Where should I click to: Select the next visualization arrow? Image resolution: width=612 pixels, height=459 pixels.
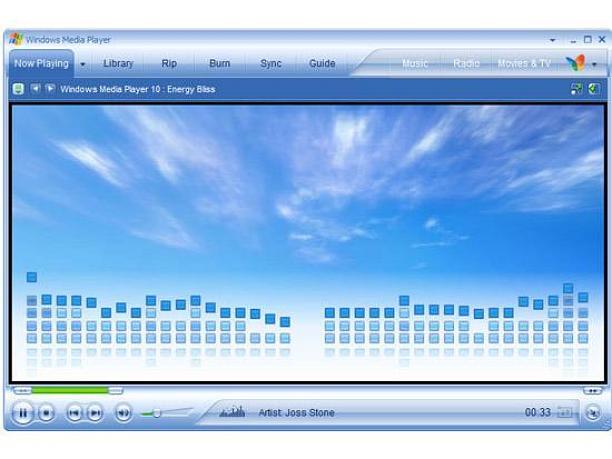(x=50, y=89)
